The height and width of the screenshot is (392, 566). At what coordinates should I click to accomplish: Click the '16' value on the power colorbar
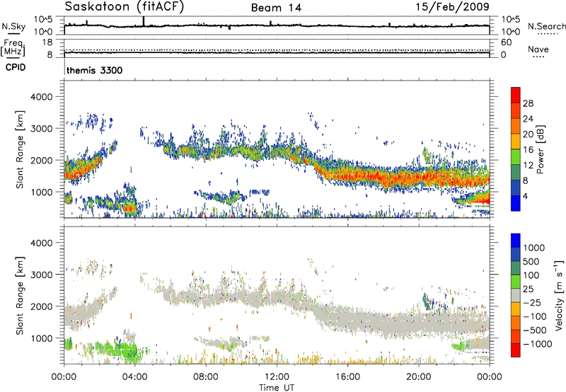[528, 150]
